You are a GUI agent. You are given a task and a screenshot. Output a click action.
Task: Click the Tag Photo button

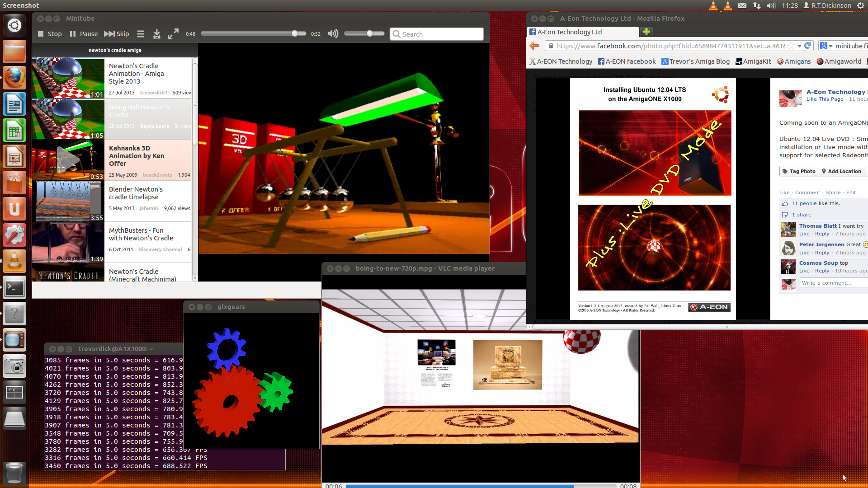pyautogui.click(x=799, y=171)
